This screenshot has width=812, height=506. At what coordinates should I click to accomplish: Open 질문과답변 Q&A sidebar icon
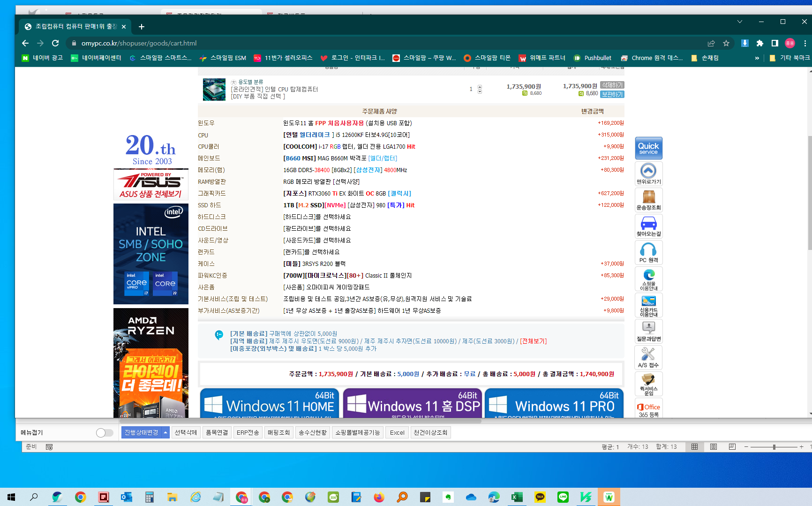(x=648, y=331)
